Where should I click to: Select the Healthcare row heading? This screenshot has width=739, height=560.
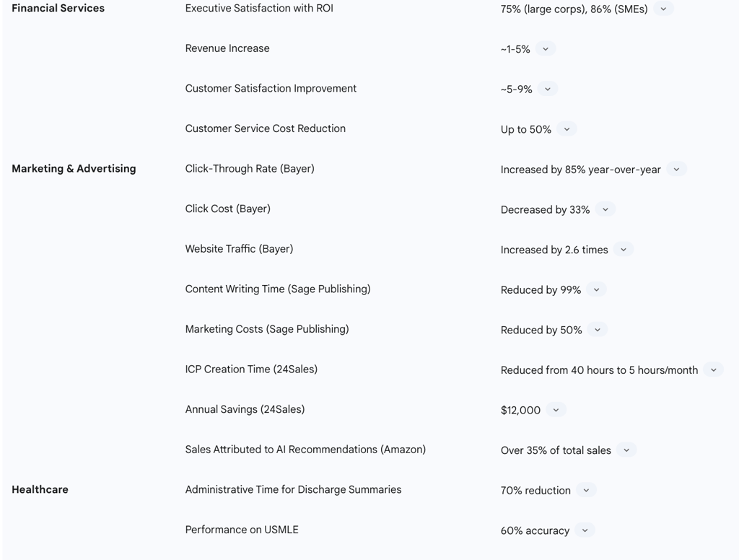(x=40, y=489)
